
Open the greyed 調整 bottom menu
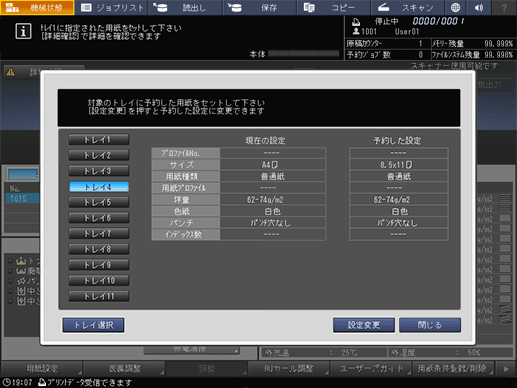click(x=207, y=368)
